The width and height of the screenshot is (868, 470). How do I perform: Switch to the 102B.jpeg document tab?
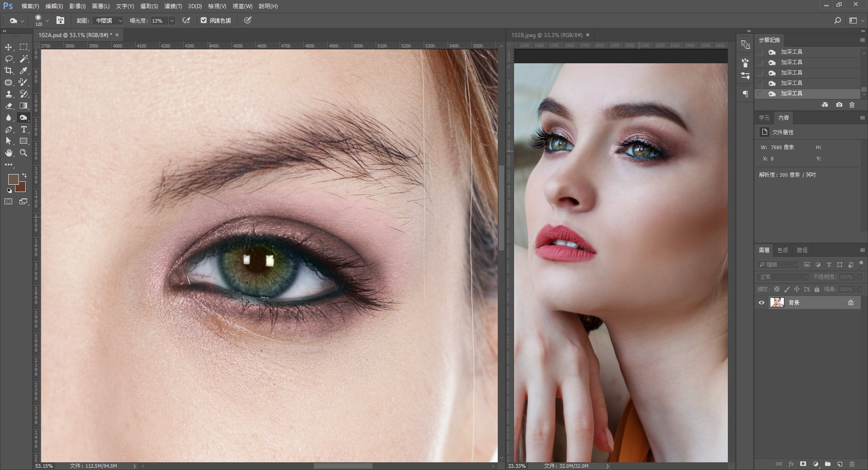(x=547, y=35)
